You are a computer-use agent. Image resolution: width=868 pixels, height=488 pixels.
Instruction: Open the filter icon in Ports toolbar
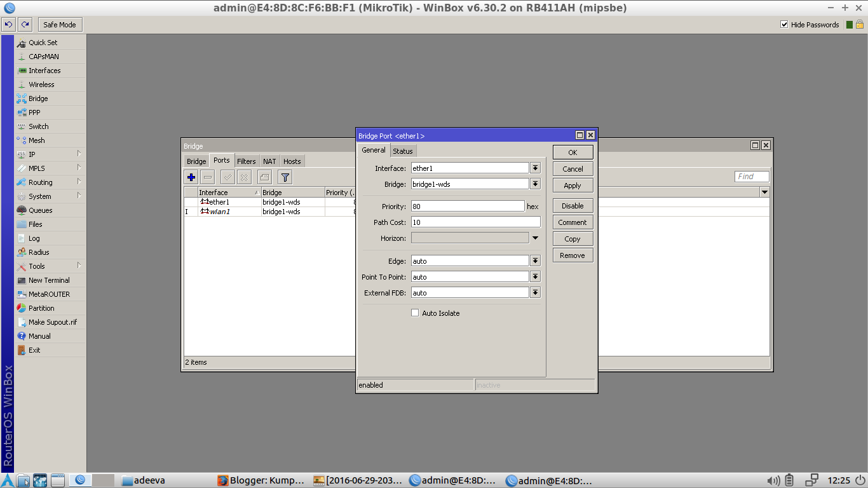click(285, 177)
